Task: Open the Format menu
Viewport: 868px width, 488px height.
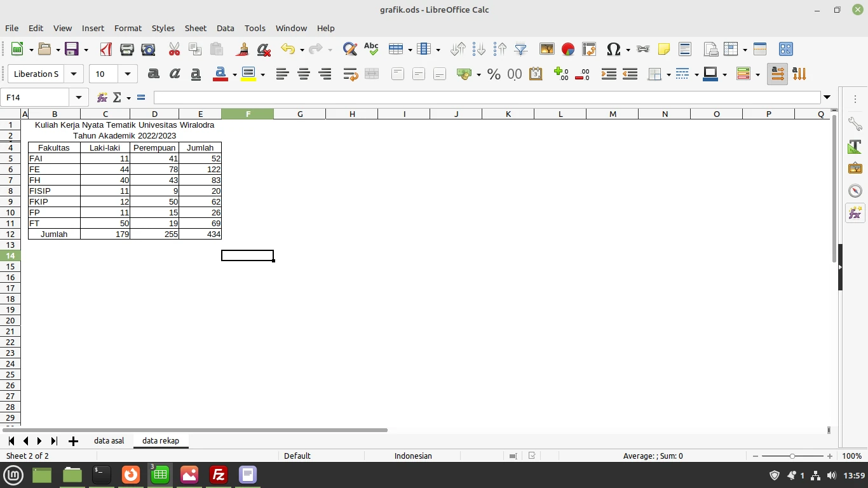Action: (128, 28)
